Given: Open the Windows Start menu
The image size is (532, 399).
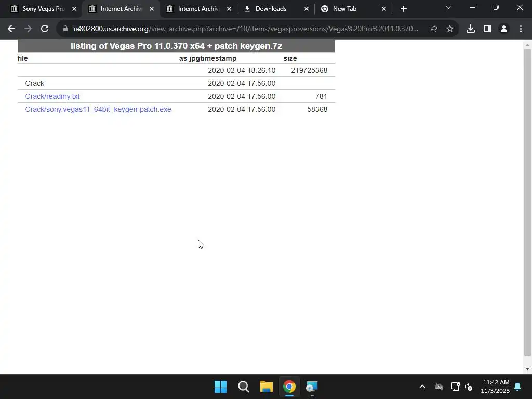Looking at the screenshot, I should pos(220,387).
